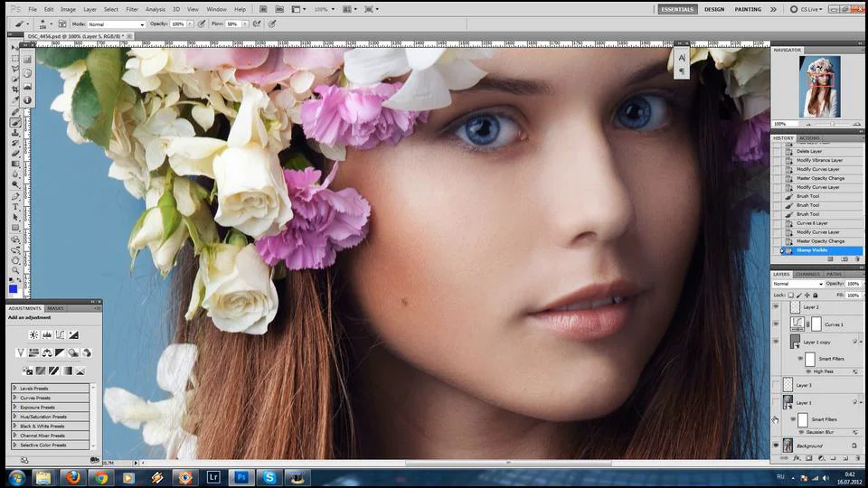Add a layer mask from Layers footer
The width and height of the screenshot is (868, 488).
[808, 458]
